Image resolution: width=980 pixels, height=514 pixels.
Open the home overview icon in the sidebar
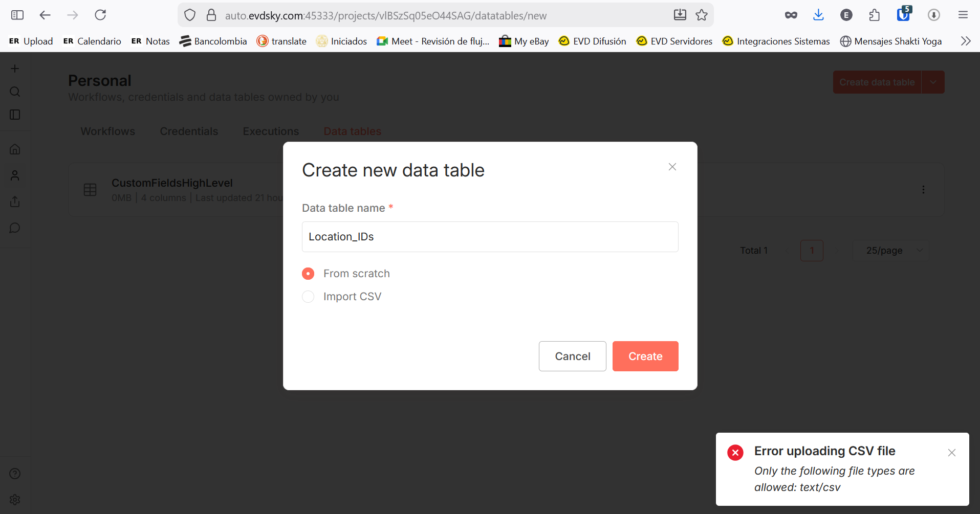click(15, 149)
